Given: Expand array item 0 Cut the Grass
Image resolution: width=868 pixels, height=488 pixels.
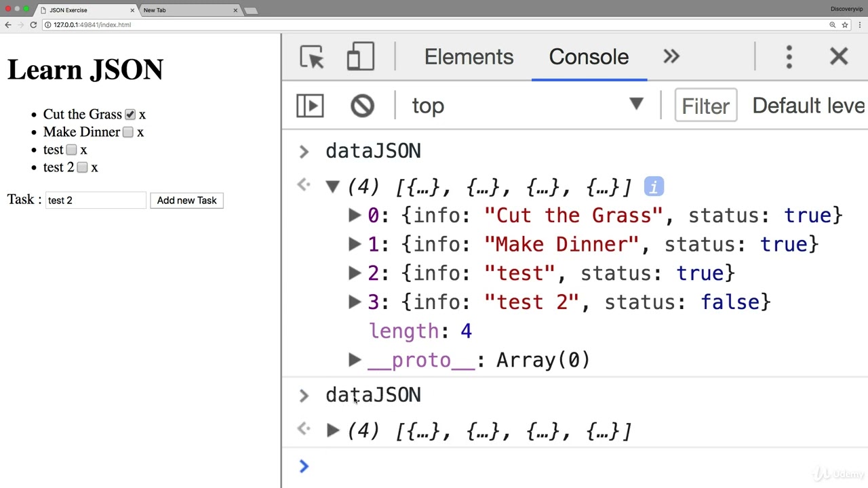Looking at the screenshot, I should click(x=354, y=216).
